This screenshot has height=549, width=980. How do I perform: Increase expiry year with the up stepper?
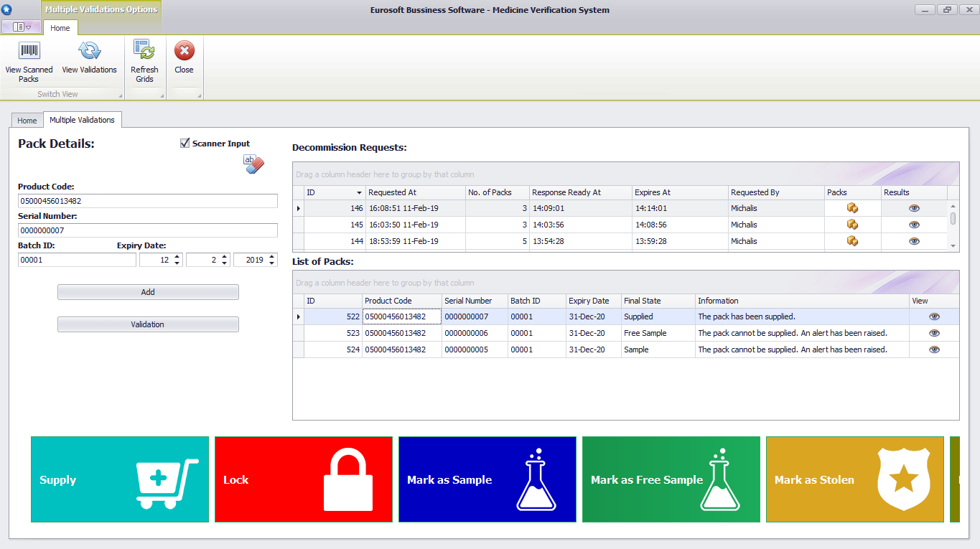[x=270, y=256]
